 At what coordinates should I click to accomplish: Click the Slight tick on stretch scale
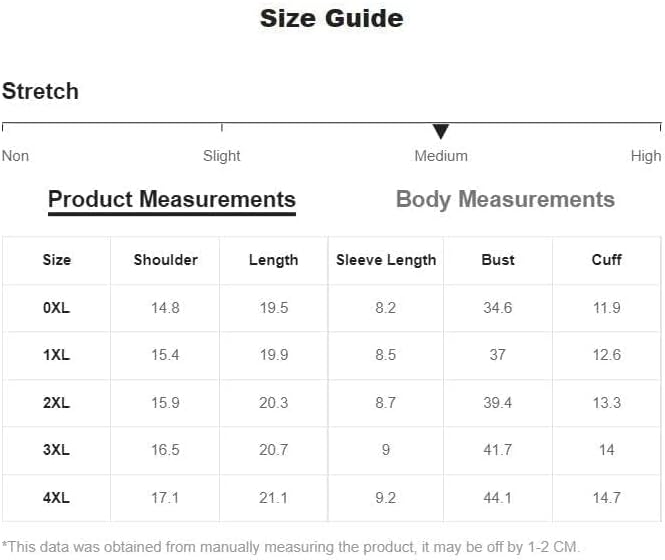pos(222,127)
